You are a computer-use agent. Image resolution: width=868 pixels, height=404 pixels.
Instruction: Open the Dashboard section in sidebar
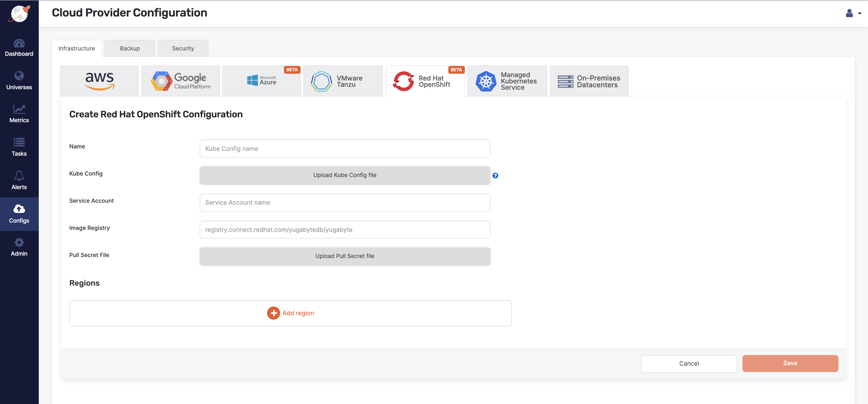pos(19,47)
